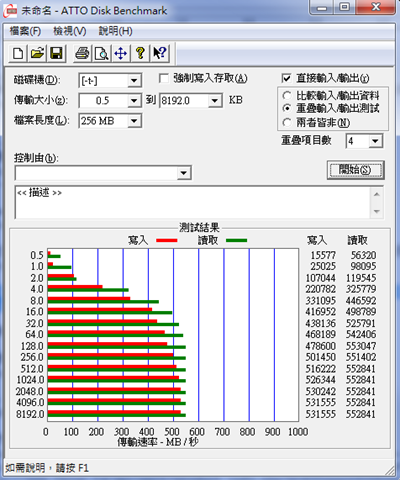This screenshot has width=400, height=480.
Task: Uncheck the 直接輸入/輸出 checkbox
Action: [x=286, y=78]
